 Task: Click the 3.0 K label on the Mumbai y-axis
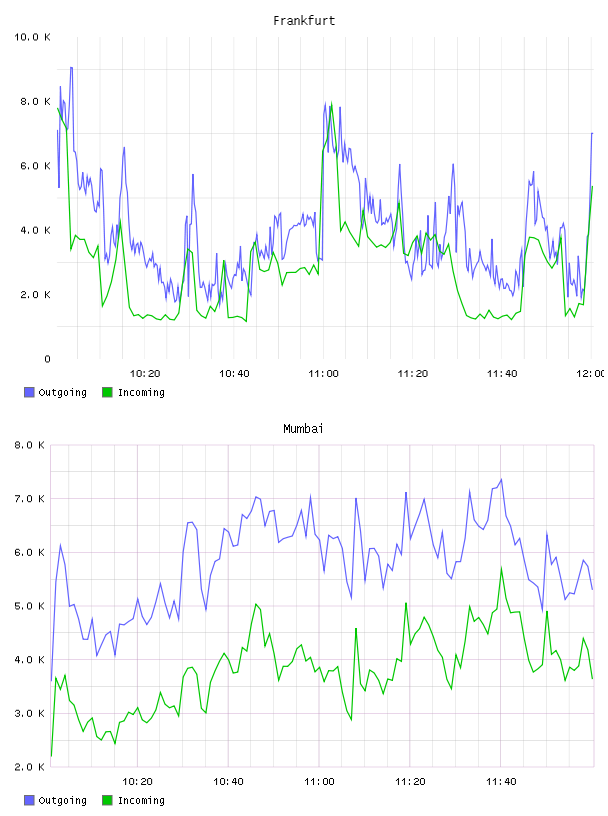29,713
